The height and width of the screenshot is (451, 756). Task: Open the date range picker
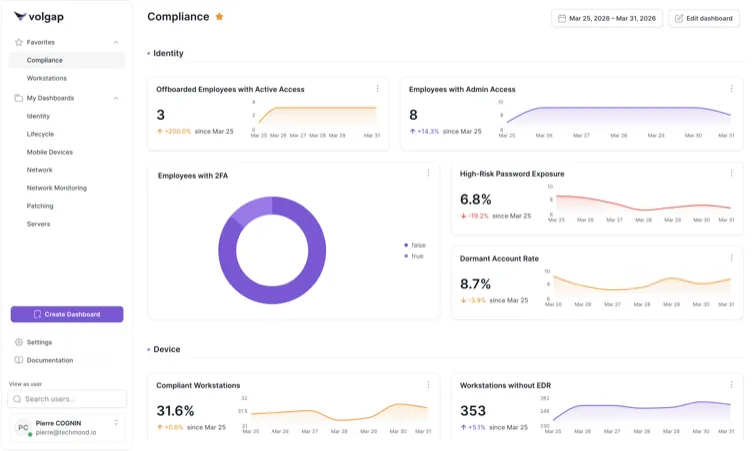click(608, 18)
